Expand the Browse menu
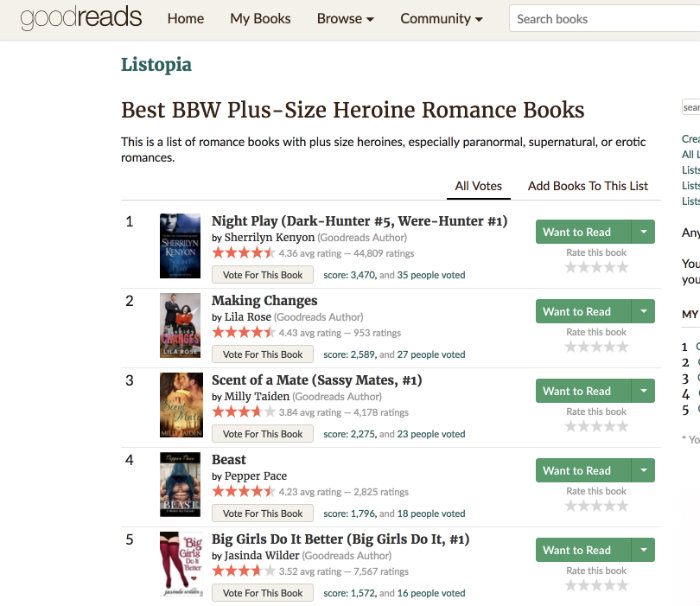 (346, 19)
